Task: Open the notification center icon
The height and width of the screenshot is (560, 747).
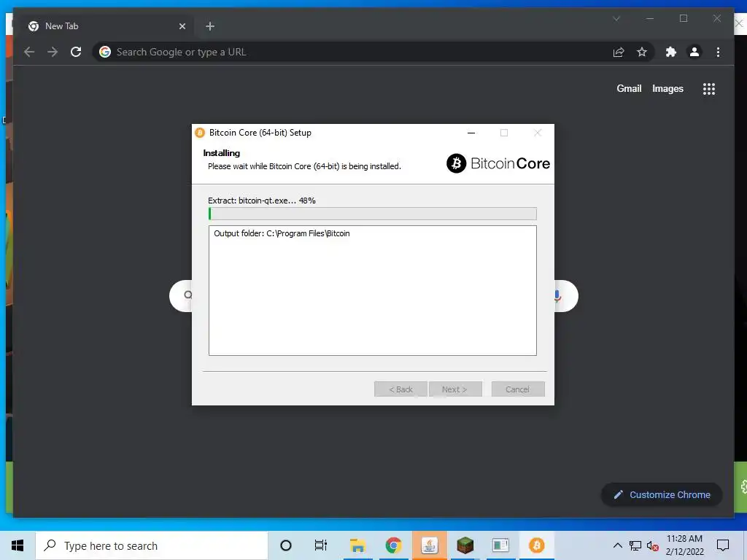Action: pos(723,545)
